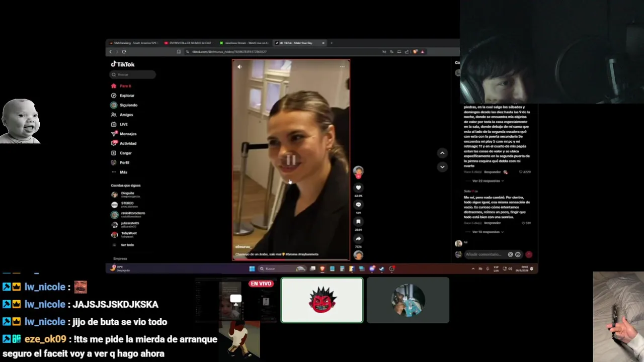Like the video with heart icon
Image resolution: width=644 pixels, height=362 pixels.
[x=358, y=188]
